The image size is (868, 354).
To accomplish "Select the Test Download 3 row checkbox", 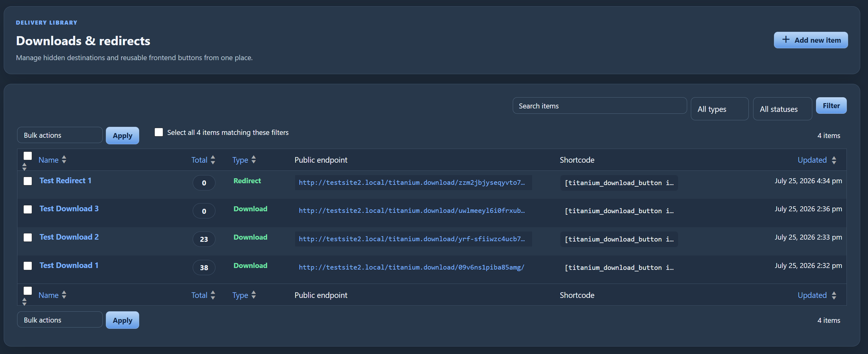I will pos(28,209).
